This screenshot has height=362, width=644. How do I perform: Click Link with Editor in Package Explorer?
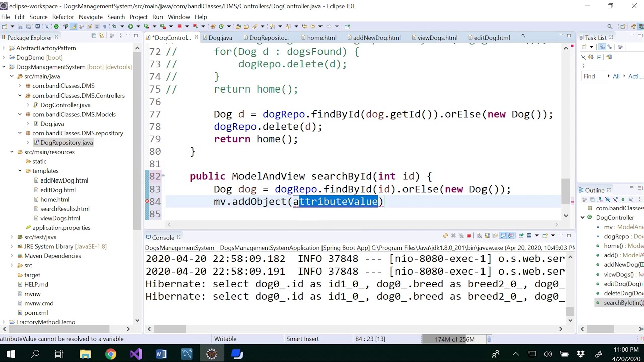point(101,36)
